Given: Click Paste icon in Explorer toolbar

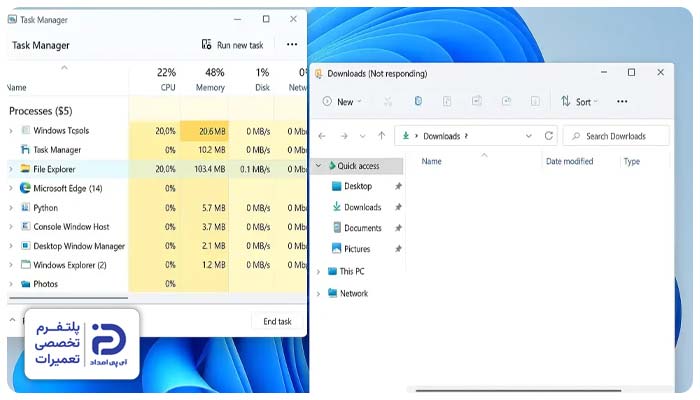Looking at the screenshot, I should click(447, 101).
